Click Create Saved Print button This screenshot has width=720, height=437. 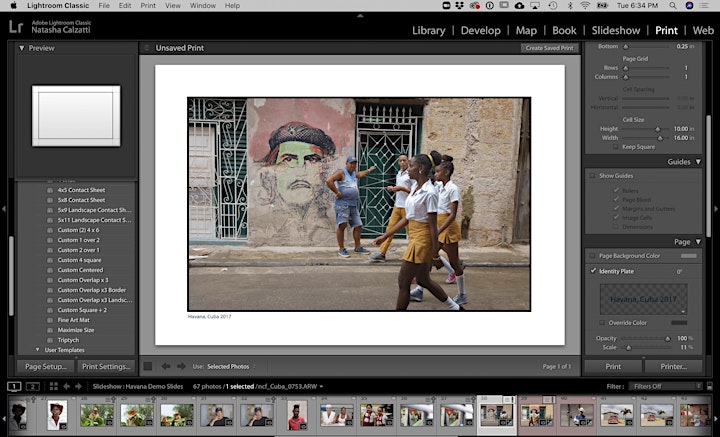pyautogui.click(x=549, y=48)
